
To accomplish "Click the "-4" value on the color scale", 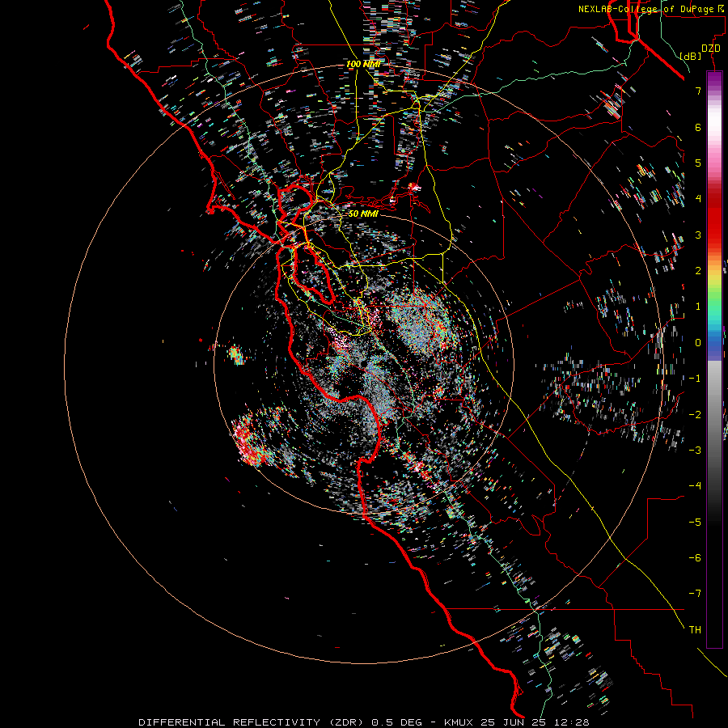I will click(695, 486).
